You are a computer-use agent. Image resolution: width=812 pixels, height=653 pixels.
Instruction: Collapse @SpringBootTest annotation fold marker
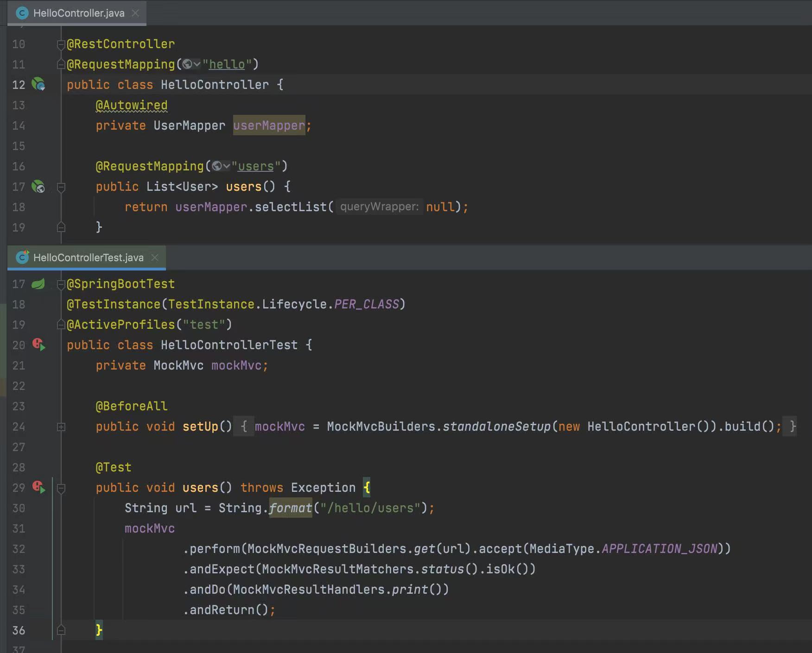pyautogui.click(x=61, y=284)
